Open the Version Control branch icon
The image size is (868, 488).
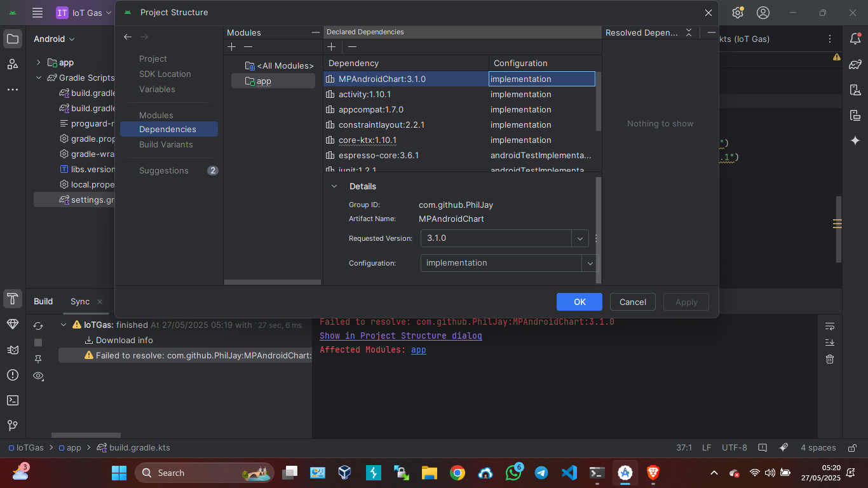click(13, 425)
